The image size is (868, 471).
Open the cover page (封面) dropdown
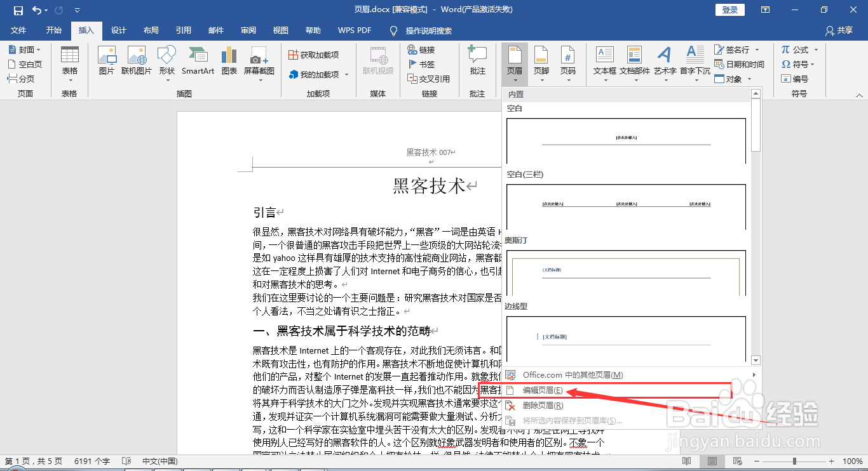pyautogui.click(x=24, y=50)
